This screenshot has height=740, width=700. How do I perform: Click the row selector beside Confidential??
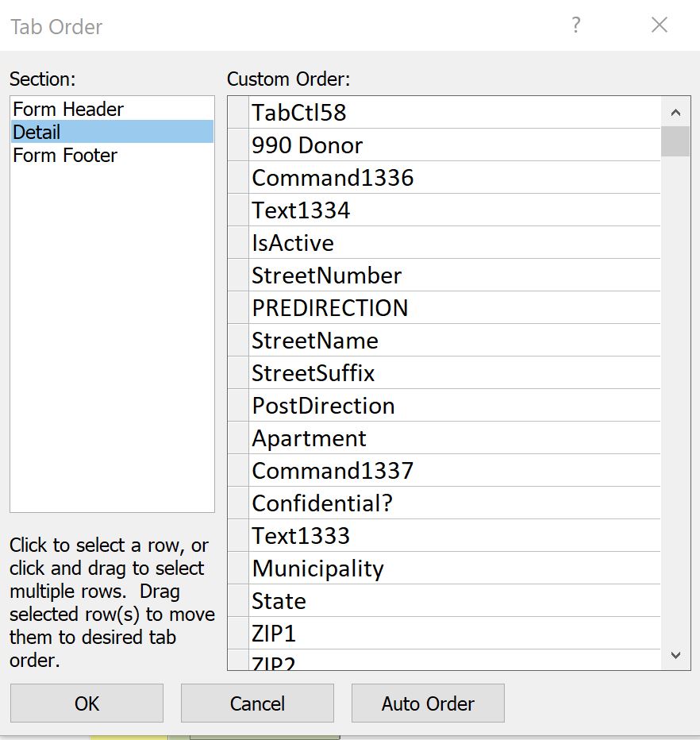[238, 503]
